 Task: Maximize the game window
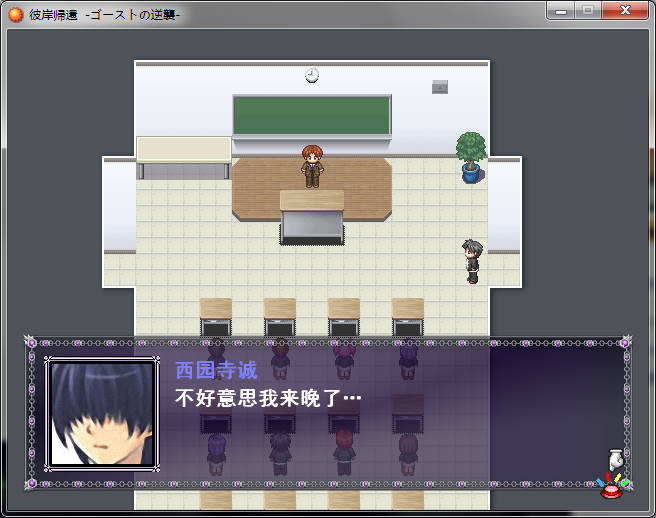[x=588, y=11]
